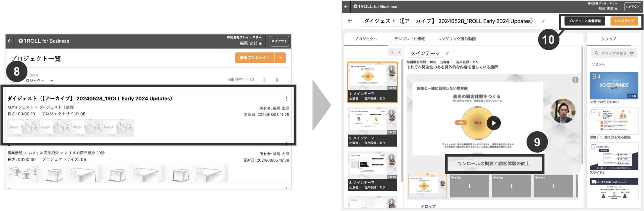Open options menu on scene 1 thumbnail
The height and width of the screenshot is (211, 644).
[392, 69]
